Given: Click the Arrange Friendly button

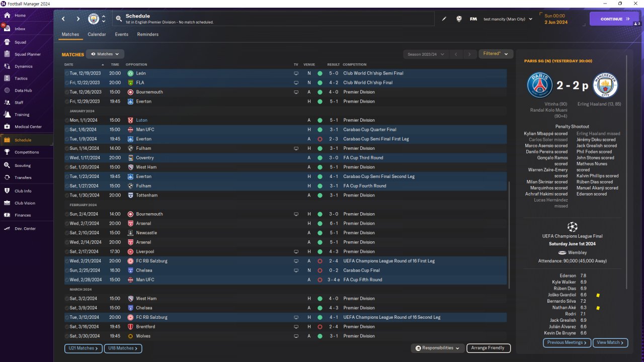Looking at the screenshot, I should (x=489, y=348).
